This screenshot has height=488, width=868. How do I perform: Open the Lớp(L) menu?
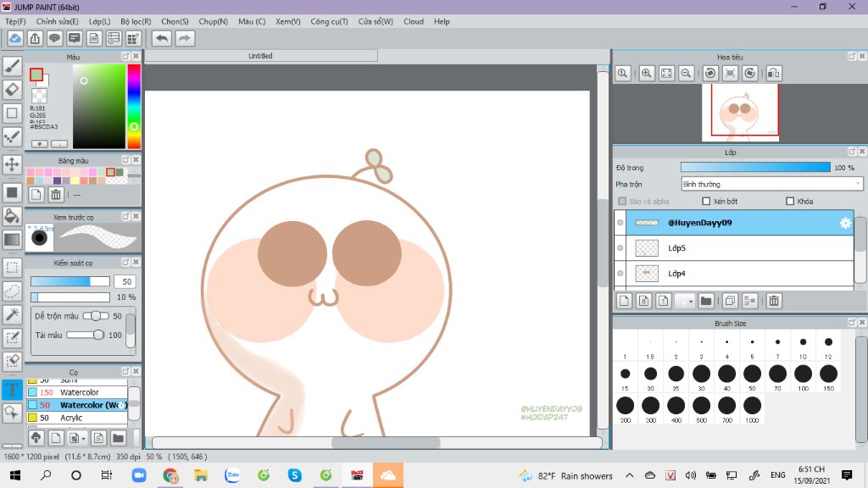(100, 21)
